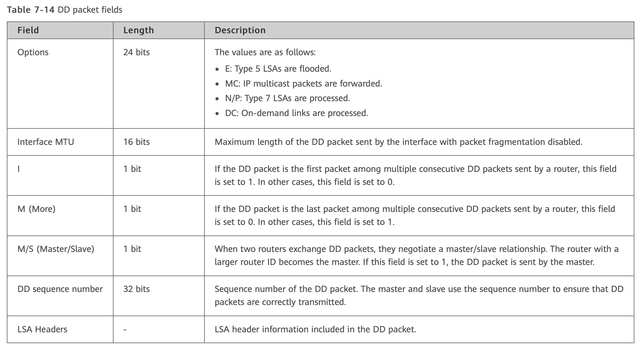Select the Length column header

click(x=138, y=30)
